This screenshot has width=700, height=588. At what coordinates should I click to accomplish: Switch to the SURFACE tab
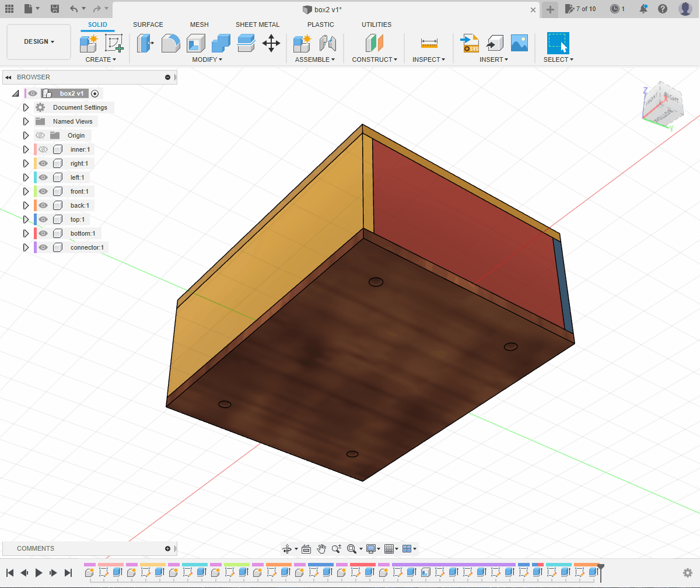point(148,24)
